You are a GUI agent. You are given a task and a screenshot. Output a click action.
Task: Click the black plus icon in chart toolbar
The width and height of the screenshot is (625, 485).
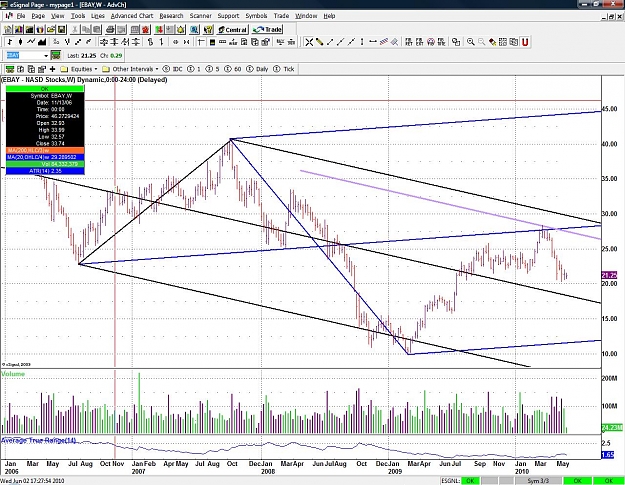(52, 69)
